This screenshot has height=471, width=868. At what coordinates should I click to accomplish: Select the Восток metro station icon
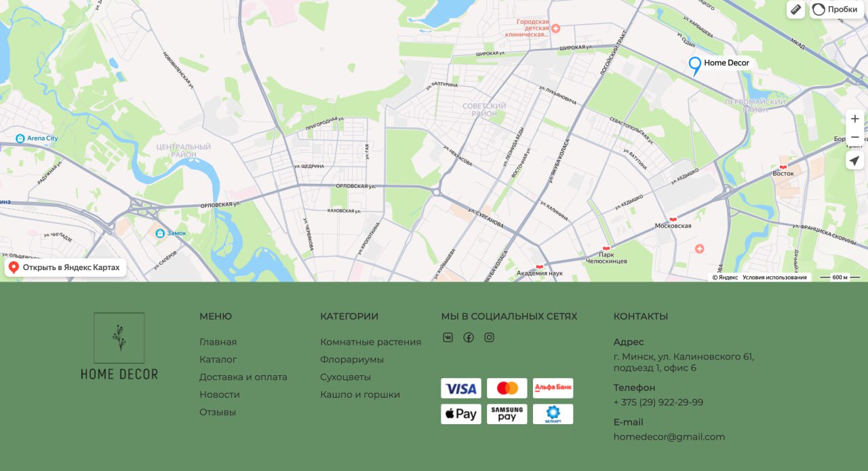[x=783, y=166]
